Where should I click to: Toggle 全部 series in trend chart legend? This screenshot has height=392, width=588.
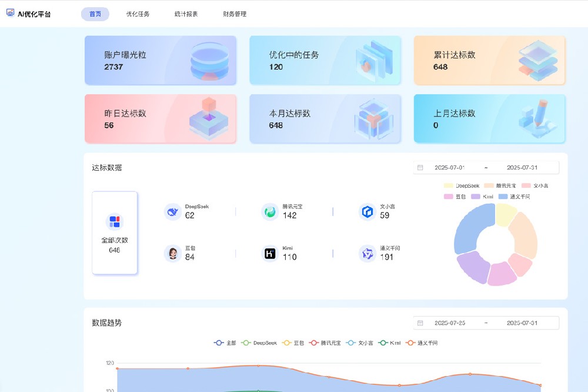coord(225,343)
